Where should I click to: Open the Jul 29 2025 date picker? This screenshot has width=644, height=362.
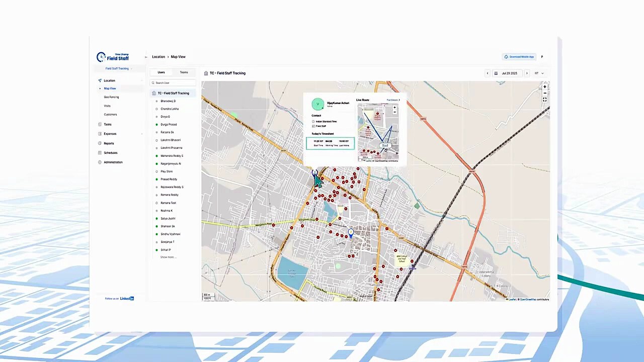[x=507, y=73]
